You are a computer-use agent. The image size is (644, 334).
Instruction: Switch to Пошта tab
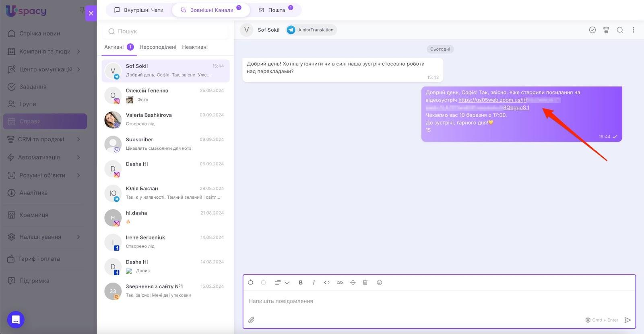276,10
